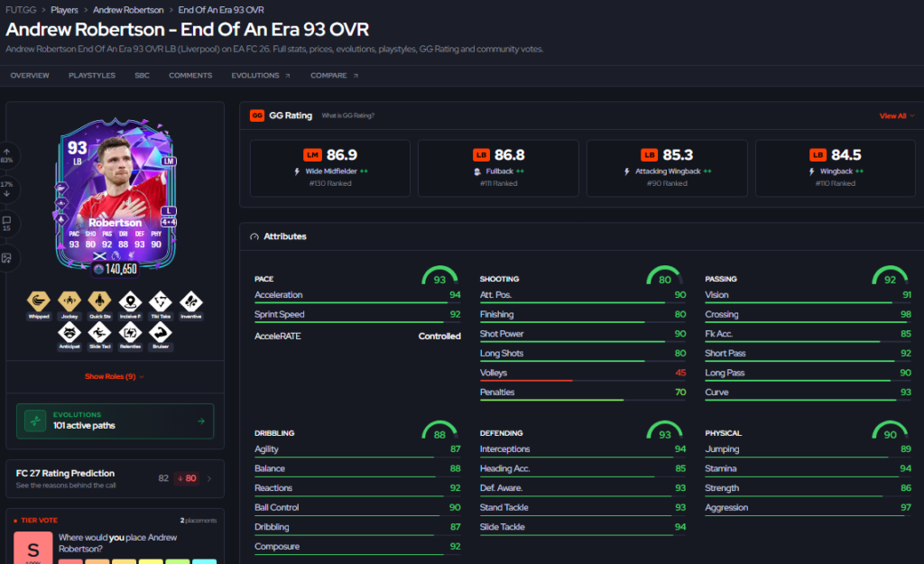Click the coin icon beside 140,650 price

[98, 269]
